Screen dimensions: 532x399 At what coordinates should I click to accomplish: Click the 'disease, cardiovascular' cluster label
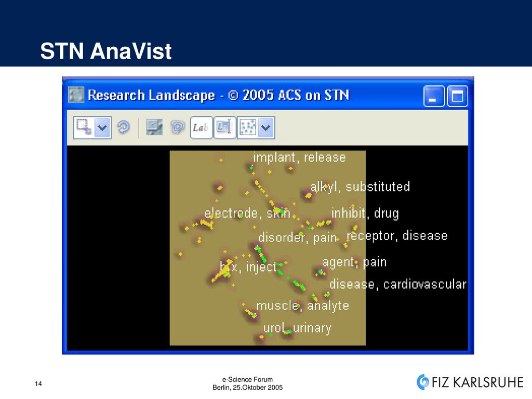click(397, 284)
